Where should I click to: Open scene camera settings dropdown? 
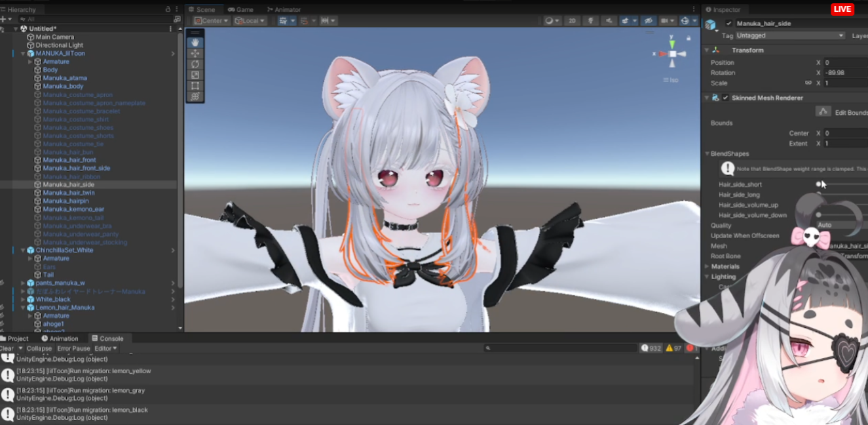pos(668,21)
